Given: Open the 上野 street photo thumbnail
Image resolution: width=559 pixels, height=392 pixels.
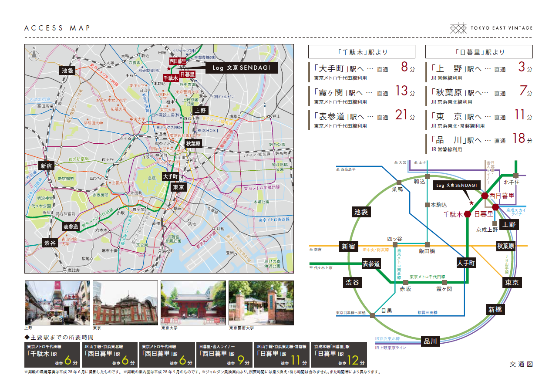Looking at the screenshot, I should [x=57, y=303].
